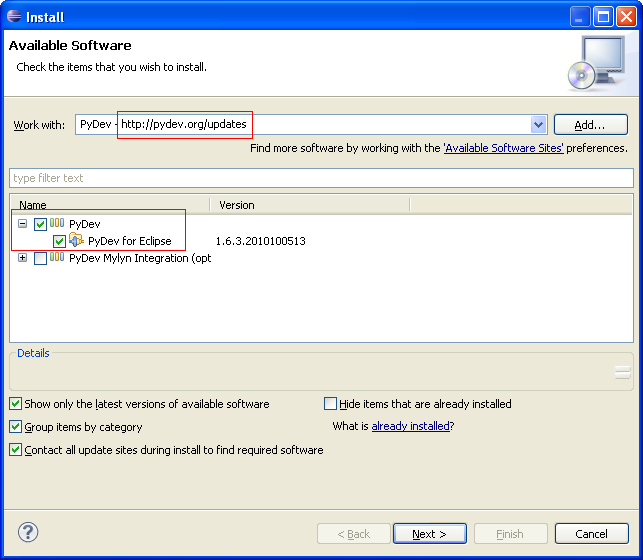This screenshot has width=643, height=560.
Task: Select version 1.6.3.2010100513 cell
Action: [261, 241]
